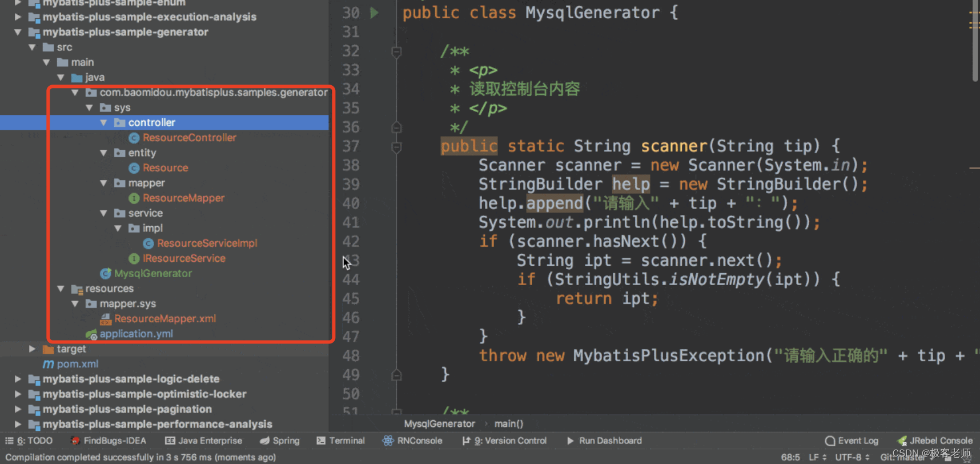Select mybatis-plus-sample-pagination module

click(127, 409)
